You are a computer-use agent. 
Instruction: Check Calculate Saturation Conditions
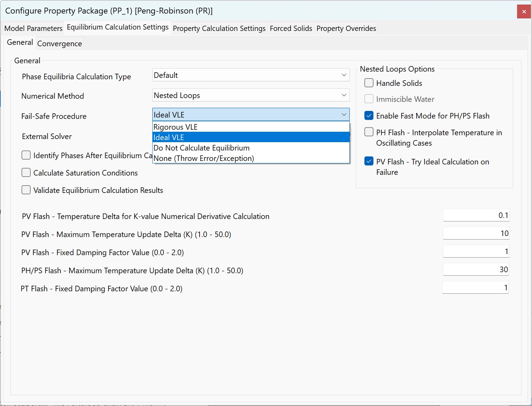(x=26, y=172)
